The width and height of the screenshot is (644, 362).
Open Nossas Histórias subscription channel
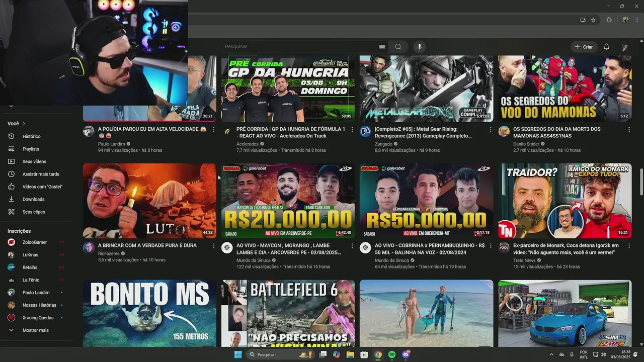click(x=36, y=305)
